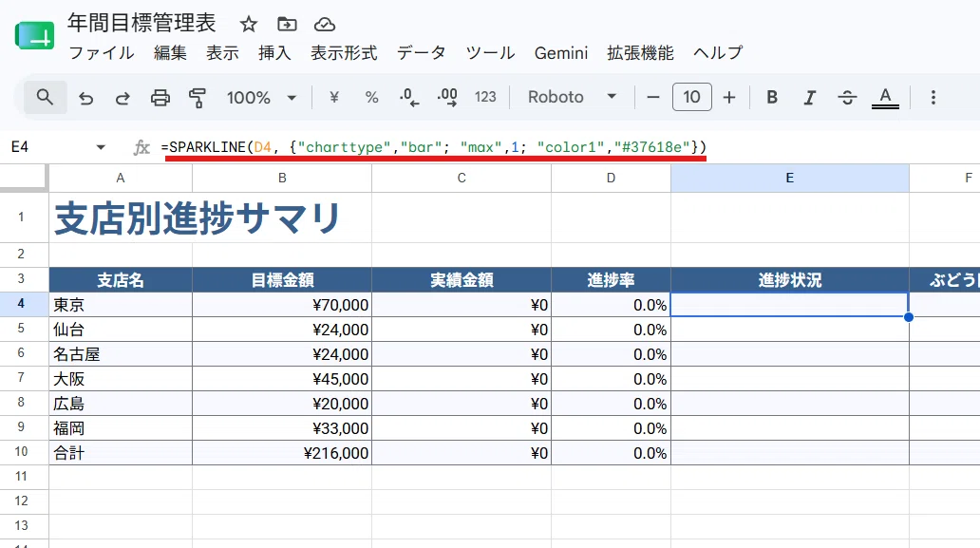Toggle bold formatting
Screen dimensions: 980x548
click(772, 97)
